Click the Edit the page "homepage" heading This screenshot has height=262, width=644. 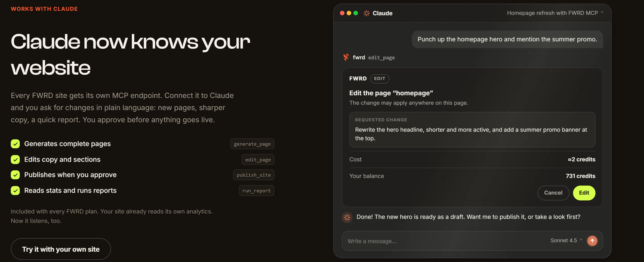[x=391, y=93]
